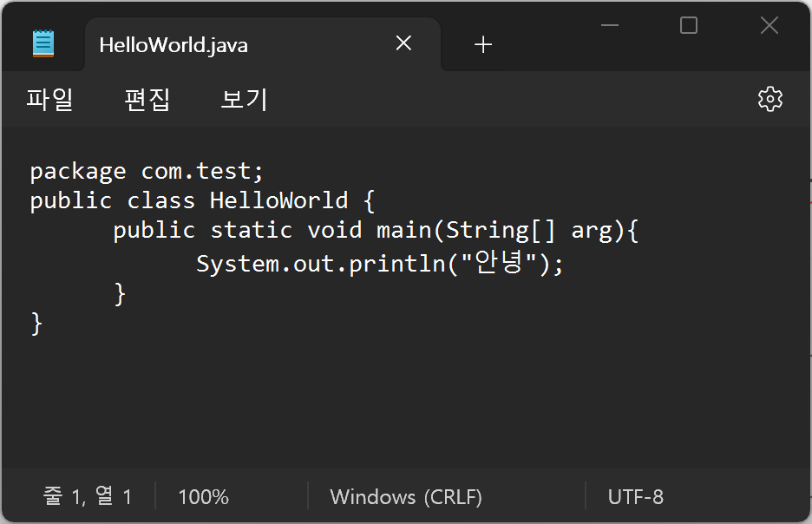
Task: Click the System.out.println("안녕") line
Action: (x=380, y=264)
